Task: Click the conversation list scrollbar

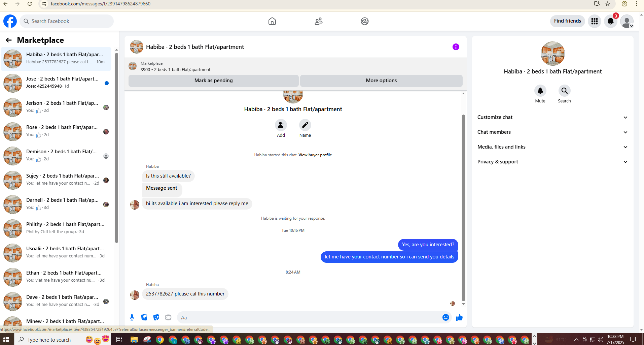Action: (x=116, y=148)
